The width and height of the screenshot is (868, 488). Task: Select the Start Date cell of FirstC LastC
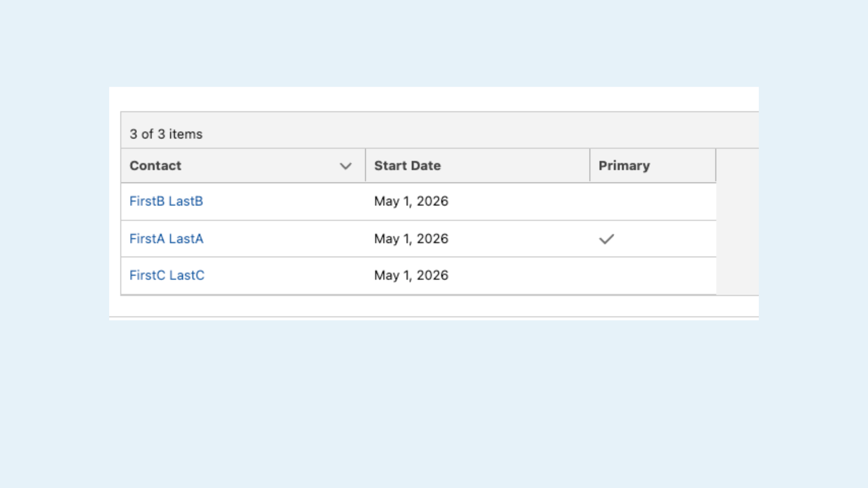tap(477, 275)
